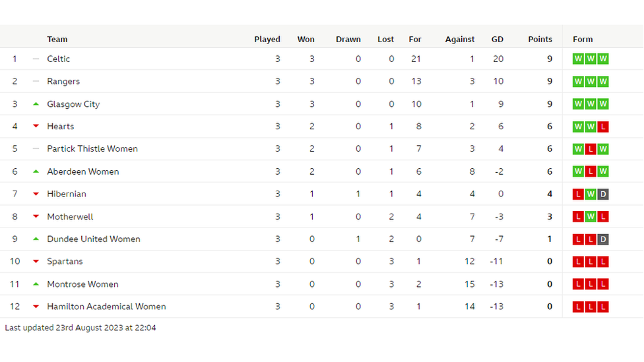Click the green up arrow beside Glasgow City
Screen dimensions: 644x362
36,104
